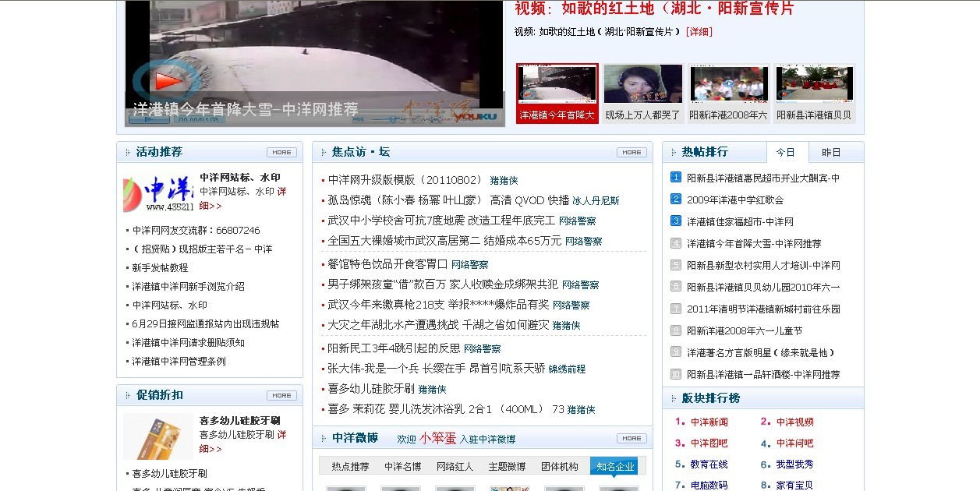Screen dimensions: 980x491
Task: Click the 焦点访·坛 section title
Action: click(x=360, y=152)
